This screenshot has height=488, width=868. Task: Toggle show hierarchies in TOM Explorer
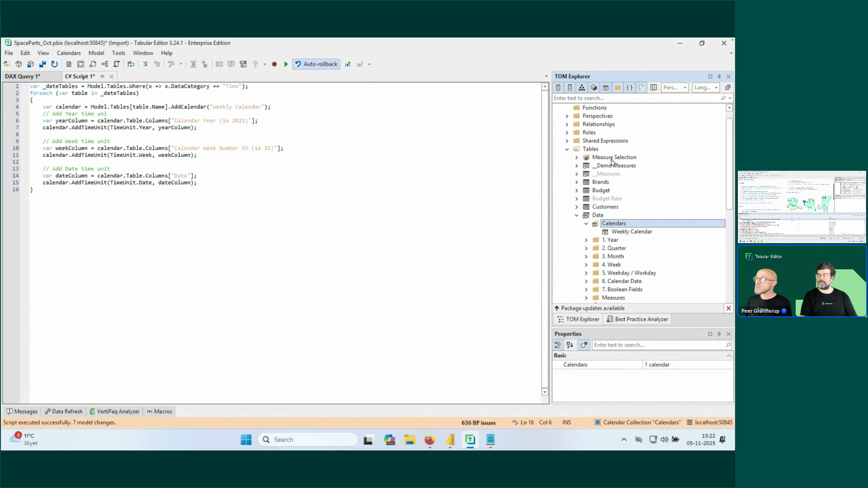[582, 88]
